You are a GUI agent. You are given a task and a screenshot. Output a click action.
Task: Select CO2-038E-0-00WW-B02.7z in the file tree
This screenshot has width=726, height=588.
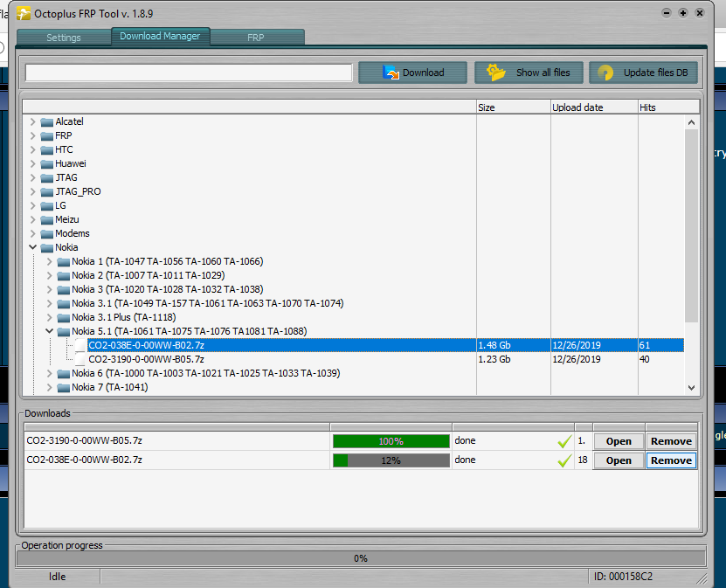(146, 345)
